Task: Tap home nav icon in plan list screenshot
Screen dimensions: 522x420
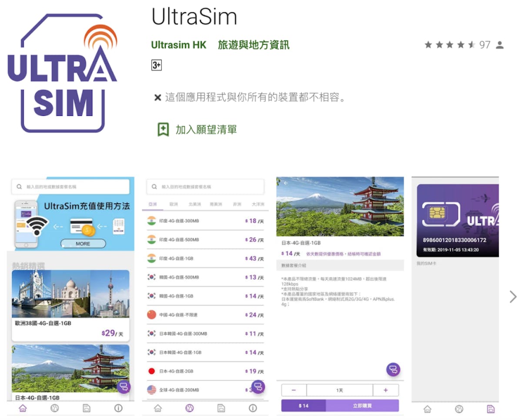Action: pyautogui.click(x=158, y=408)
